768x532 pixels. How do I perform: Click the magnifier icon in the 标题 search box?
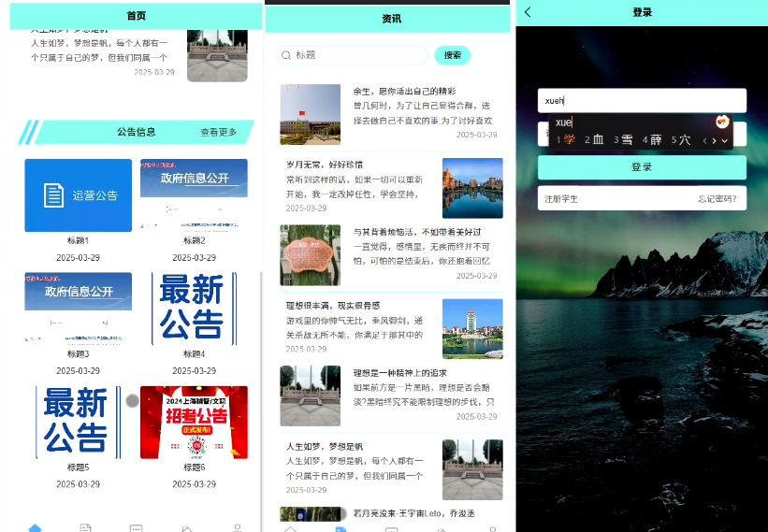(x=286, y=55)
